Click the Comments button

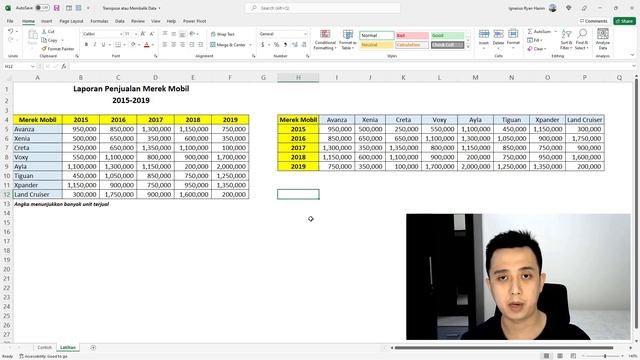click(594, 21)
